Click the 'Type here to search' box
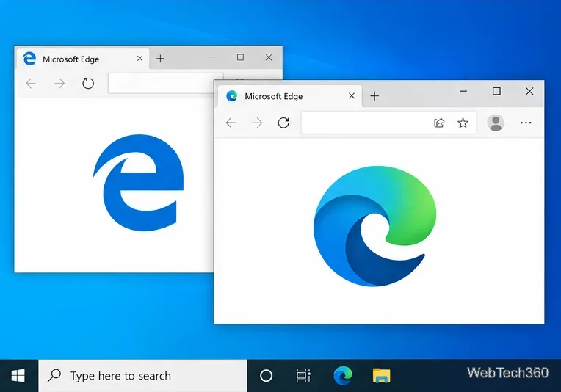This screenshot has width=561, height=392. click(142, 376)
